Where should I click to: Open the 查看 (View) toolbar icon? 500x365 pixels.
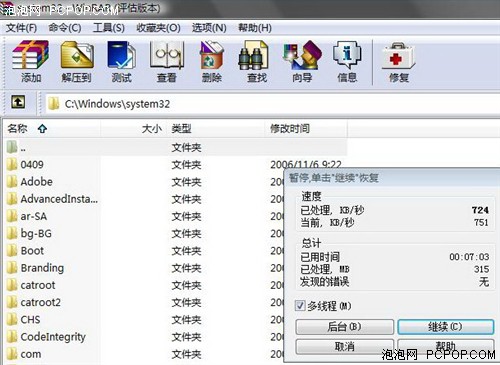(166, 55)
